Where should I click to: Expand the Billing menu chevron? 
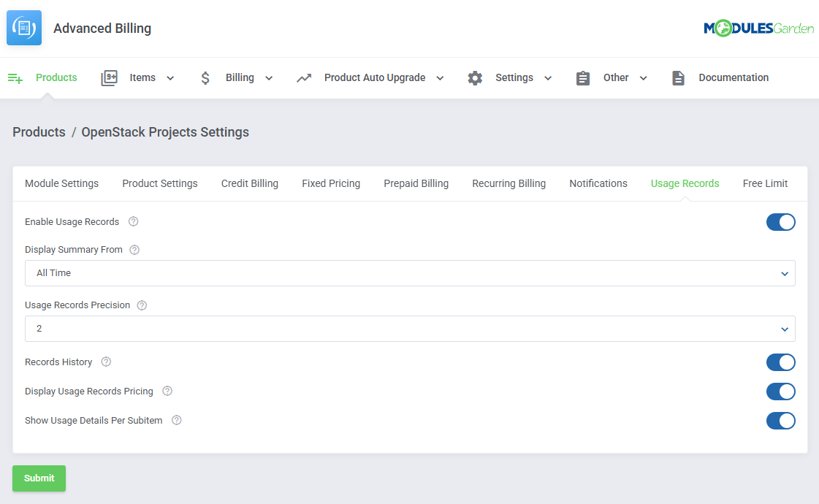[x=269, y=78]
